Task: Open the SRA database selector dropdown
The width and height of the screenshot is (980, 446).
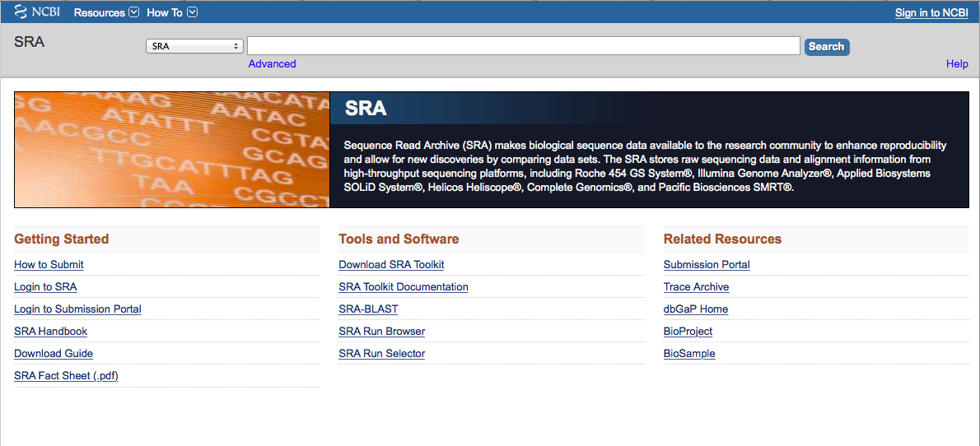Action: (194, 46)
